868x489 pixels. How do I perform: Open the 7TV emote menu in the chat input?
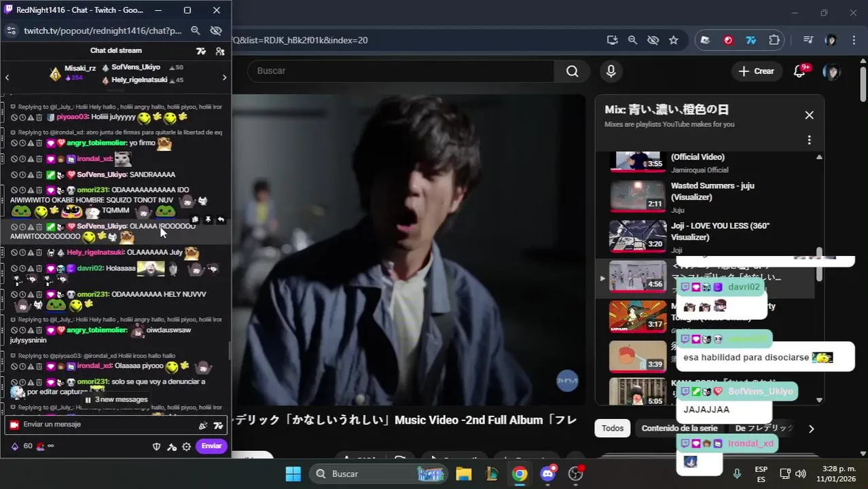click(218, 425)
